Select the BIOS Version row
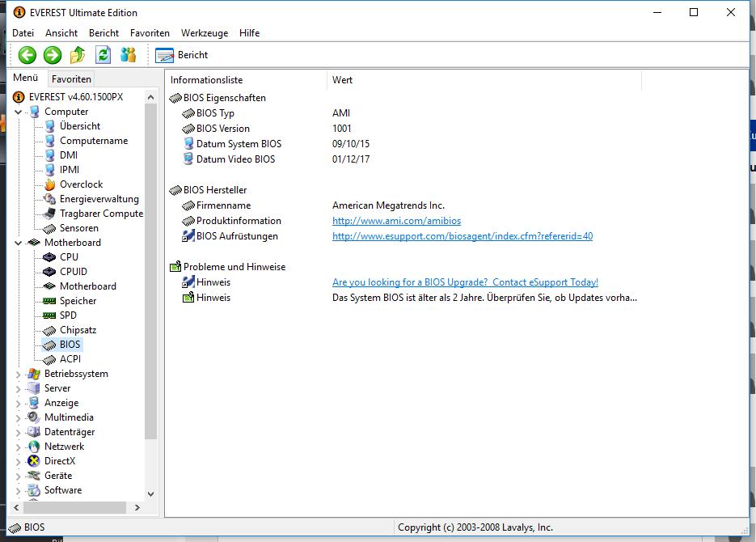Viewport: 756px width, 542px height. coord(222,129)
